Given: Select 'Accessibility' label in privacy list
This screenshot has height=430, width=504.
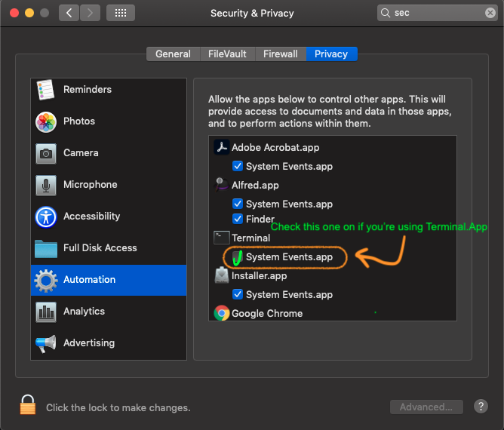Looking at the screenshot, I should (x=91, y=217).
